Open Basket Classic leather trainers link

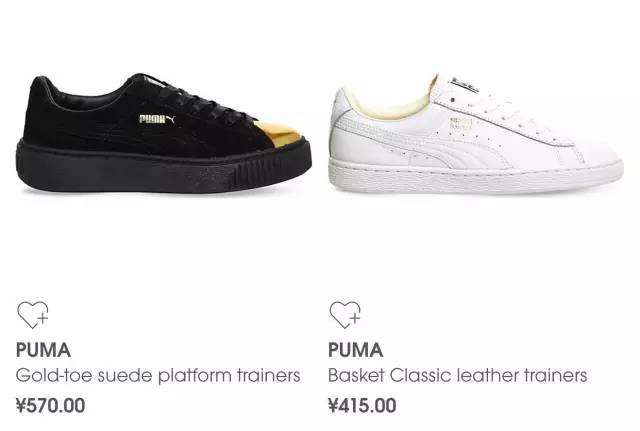[458, 375]
